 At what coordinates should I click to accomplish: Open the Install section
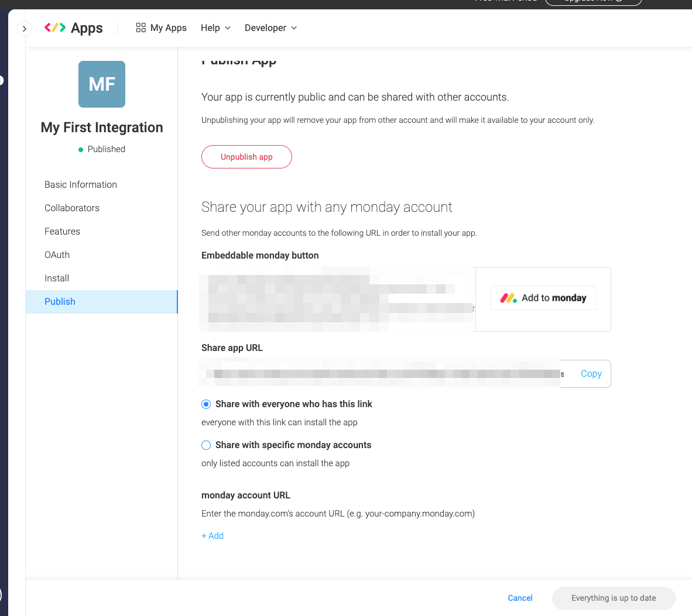(57, 278)
